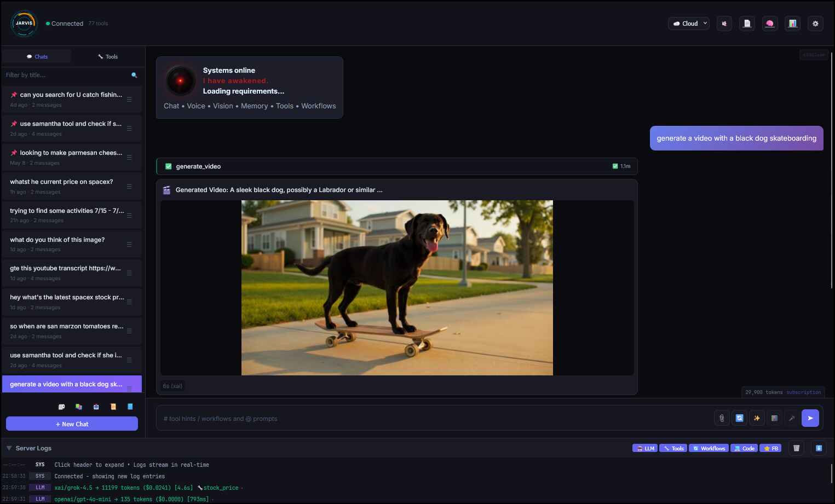Open the document icon in the top bar

tap(747, 24)
